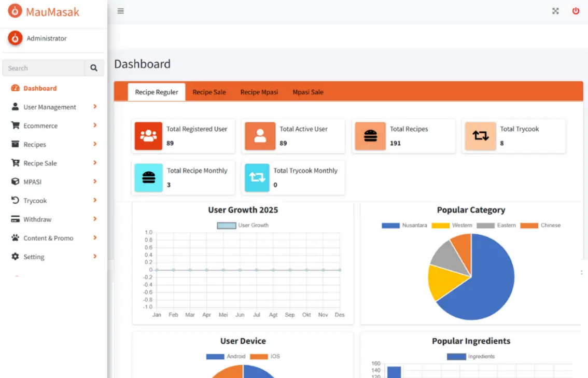The image size is (588, 378).
Task: Click the Total Recipes burger icon
Action: click(370, 136)
